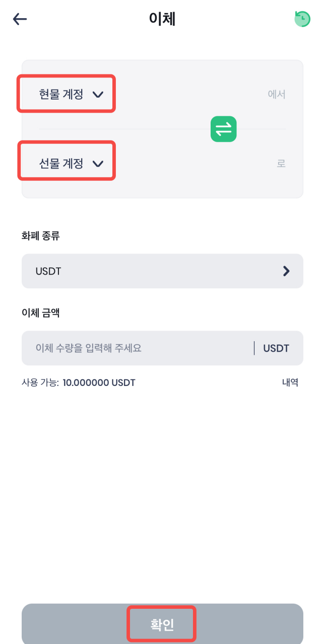Viewport: 325px width, 644px height.
Task: Tap the 에서 label on the source row
Action: point(277,94)
